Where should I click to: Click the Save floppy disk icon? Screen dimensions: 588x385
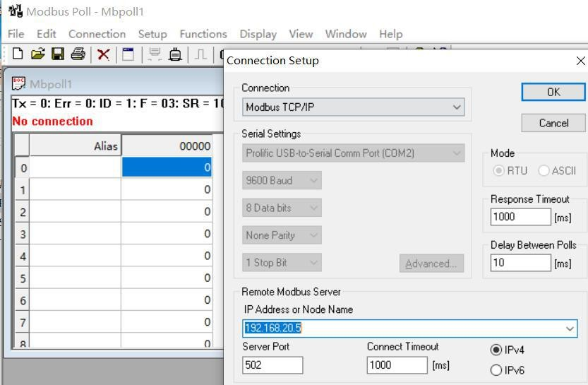[x=58, y=54]
